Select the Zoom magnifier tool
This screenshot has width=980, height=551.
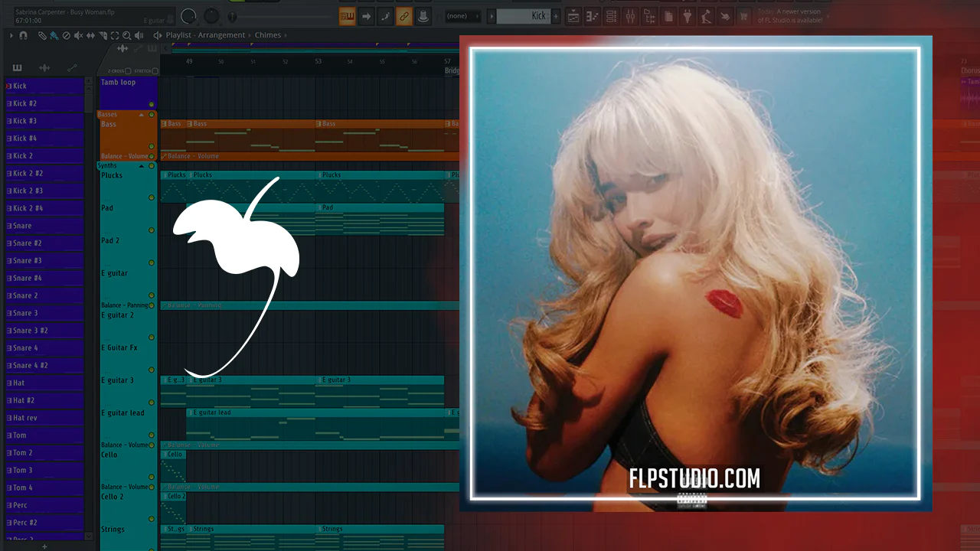126,35
